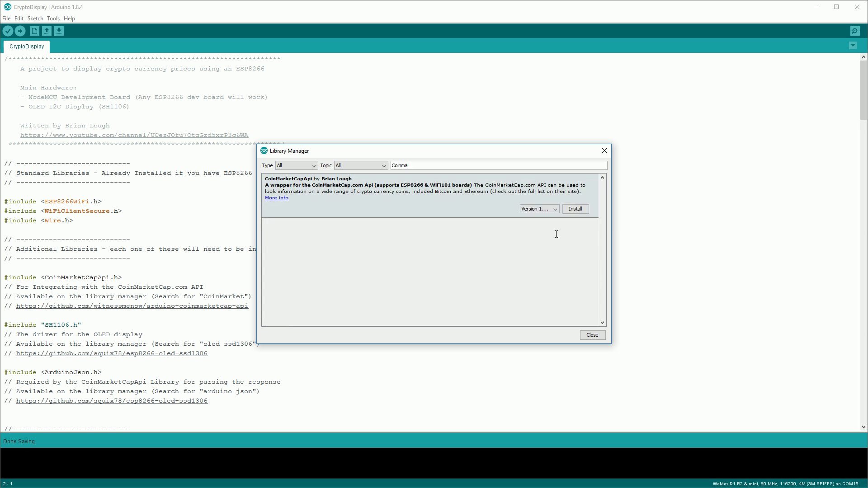868x488 pixels.
Task: Click the Save sketch down-arrow icon
Action: pos(59,31)
